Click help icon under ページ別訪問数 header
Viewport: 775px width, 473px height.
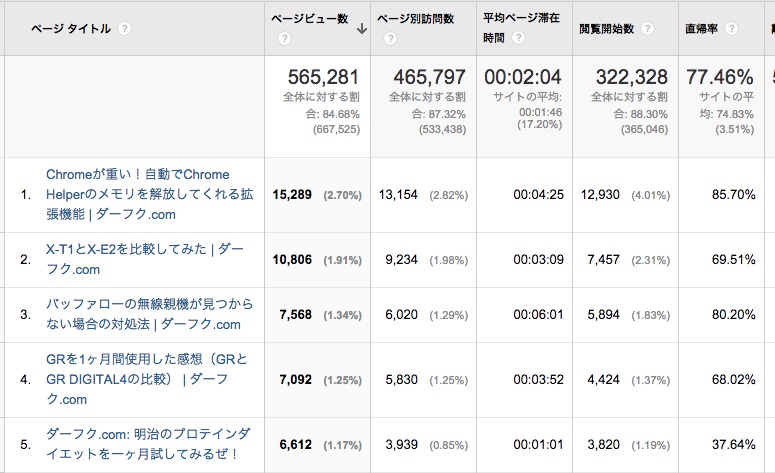click(390, 39)
